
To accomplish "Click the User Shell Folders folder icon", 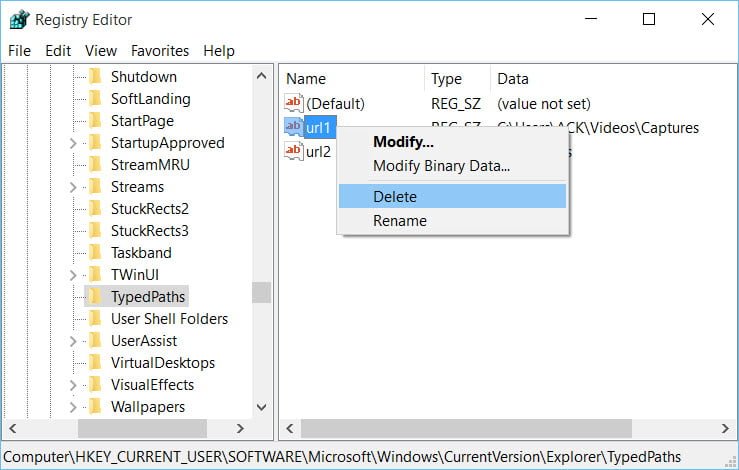I will click(95, 319).
